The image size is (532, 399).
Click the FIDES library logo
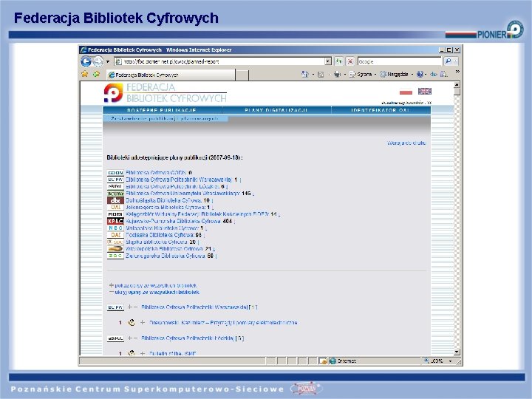(115, 214)
